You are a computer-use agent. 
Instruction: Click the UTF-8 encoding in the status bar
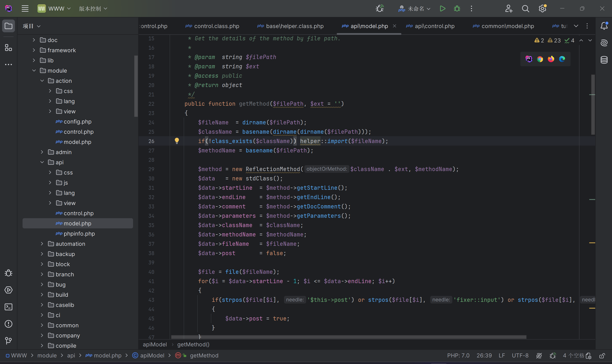pyautogui.click(x=520, y=356)
